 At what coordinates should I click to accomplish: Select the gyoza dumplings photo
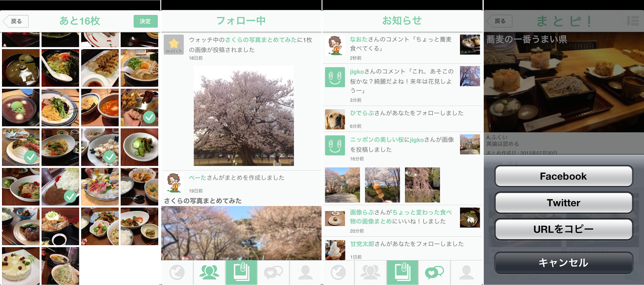point(100,68)
